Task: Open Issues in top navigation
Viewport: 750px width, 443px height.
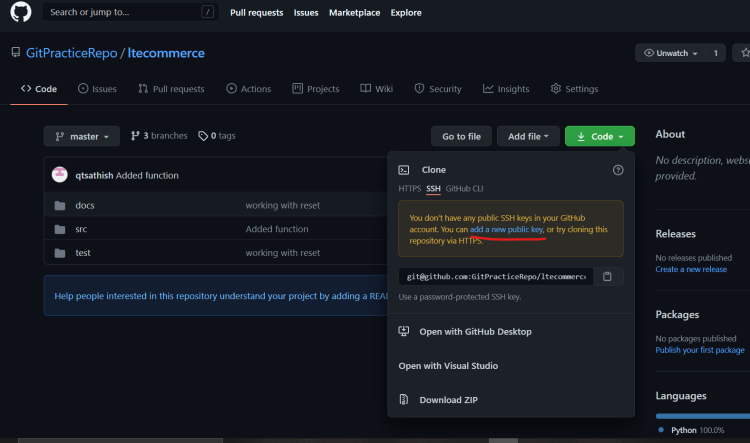Action: tap(306, 13)
